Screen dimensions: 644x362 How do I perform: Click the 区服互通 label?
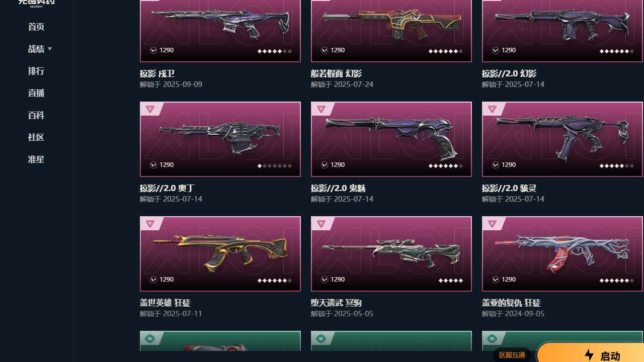[x=512, y=355]
